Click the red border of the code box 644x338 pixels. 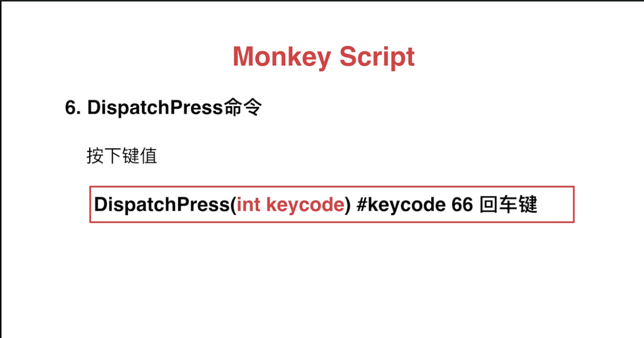point(332,187)
